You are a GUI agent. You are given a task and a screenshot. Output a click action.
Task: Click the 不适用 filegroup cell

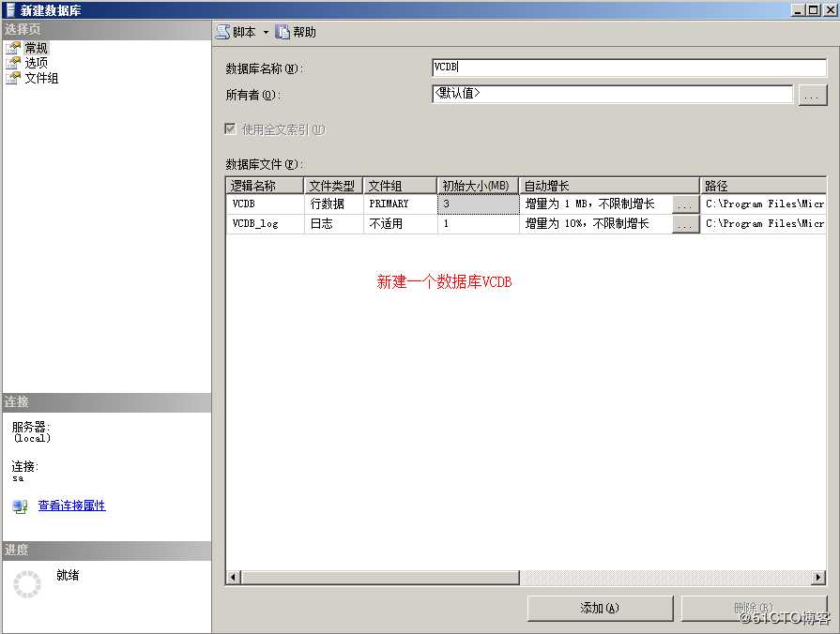point(400,224)
